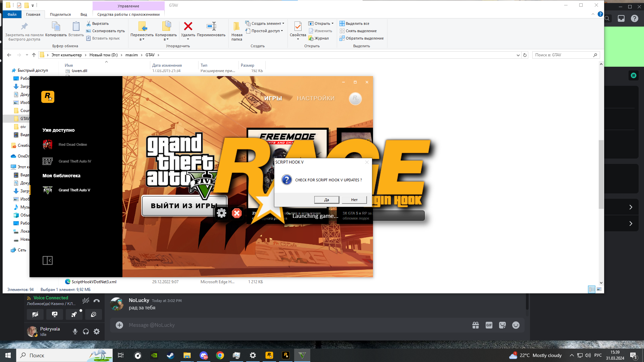
Task: Click the red cancel X beside gear icon
Action: (x=237, y=213)
